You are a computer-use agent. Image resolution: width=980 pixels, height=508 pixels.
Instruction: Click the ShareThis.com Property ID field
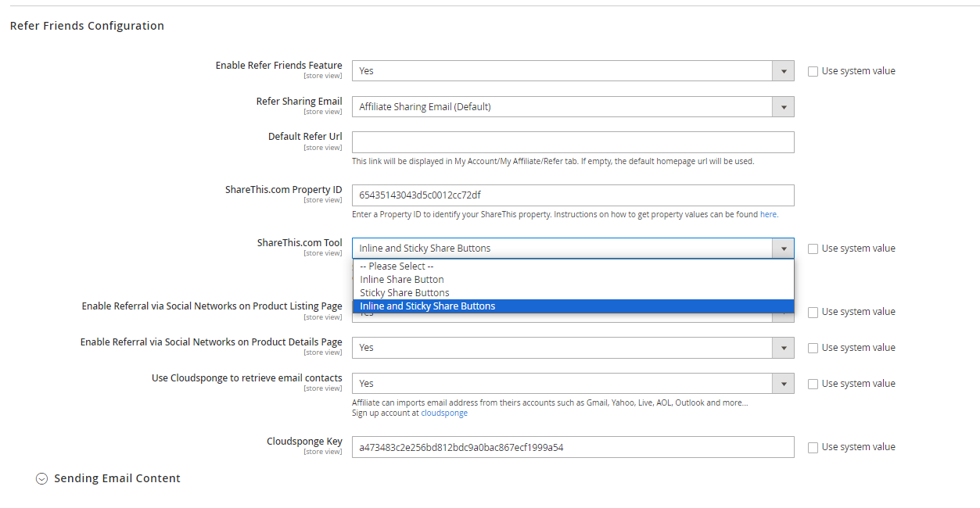pyautogui.click(x=573, y=195)
